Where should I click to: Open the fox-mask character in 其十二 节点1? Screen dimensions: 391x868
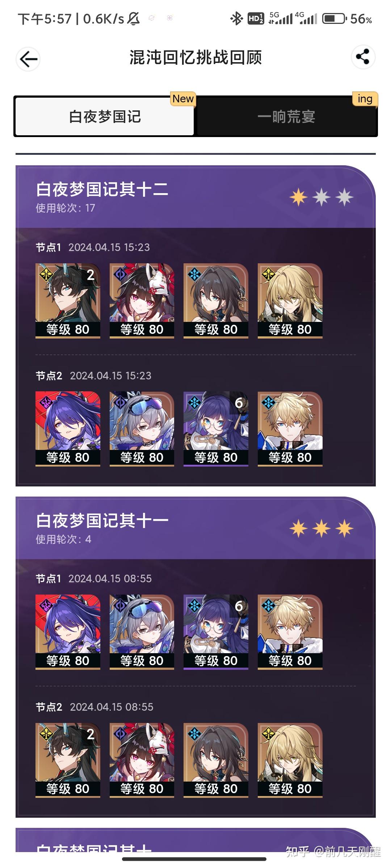coord(142,301)
